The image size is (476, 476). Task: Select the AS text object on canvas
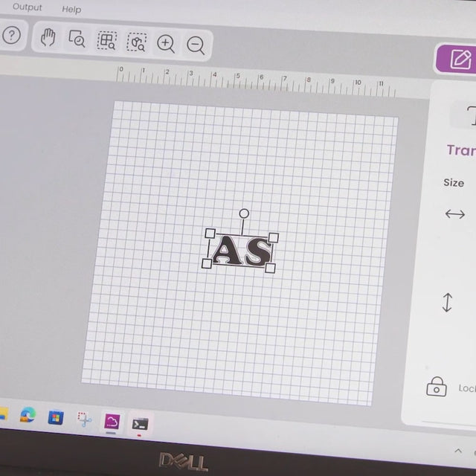click(x=241, y=251)
